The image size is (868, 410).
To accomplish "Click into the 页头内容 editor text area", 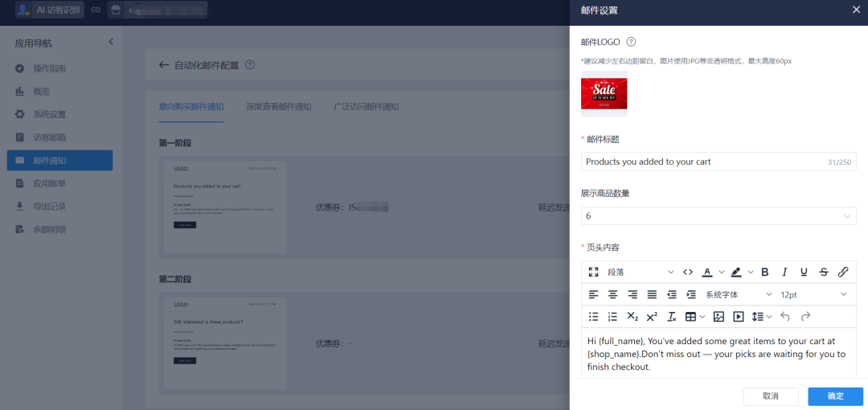I will point(719,354).
